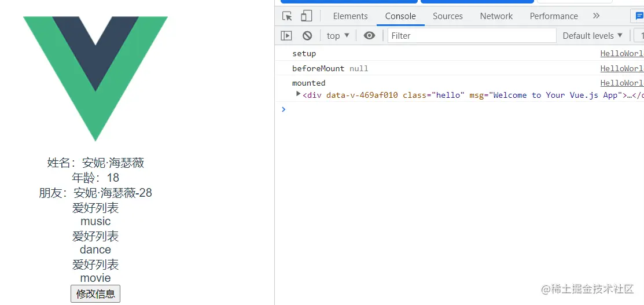
Task: Open the Default levels dropdown
Action: pos(593,36)
